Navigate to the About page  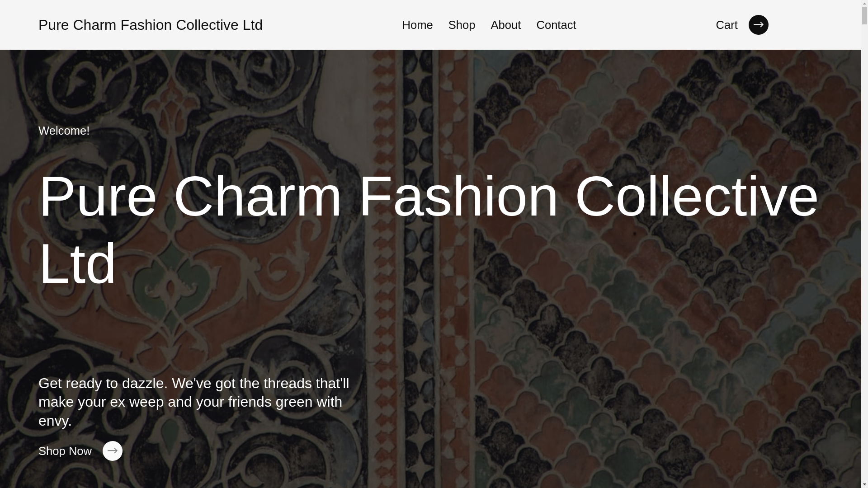pyautogui.click(x=505, y=25)
